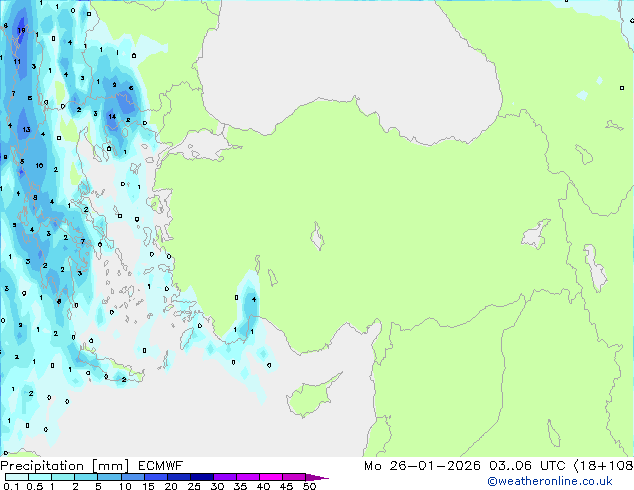Select the 'Precipitation [mm]' title text
This screenshot has height=490, width=634.
point(65,466)
